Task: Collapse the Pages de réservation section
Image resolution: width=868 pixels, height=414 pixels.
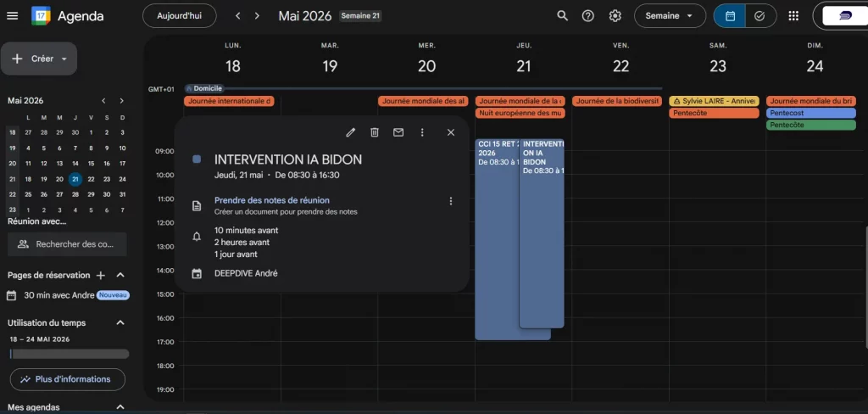Action: point(120,275)
